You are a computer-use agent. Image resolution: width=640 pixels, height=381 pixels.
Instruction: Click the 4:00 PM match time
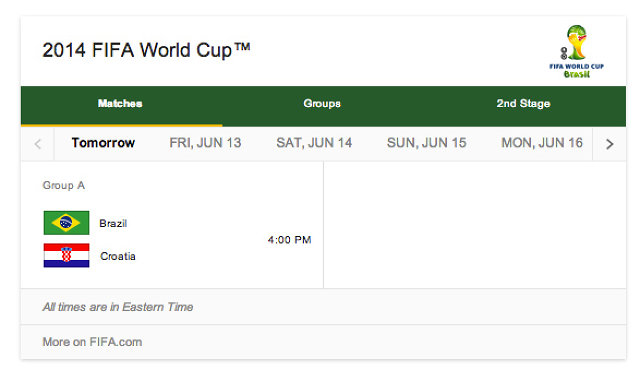coord(289,240)
